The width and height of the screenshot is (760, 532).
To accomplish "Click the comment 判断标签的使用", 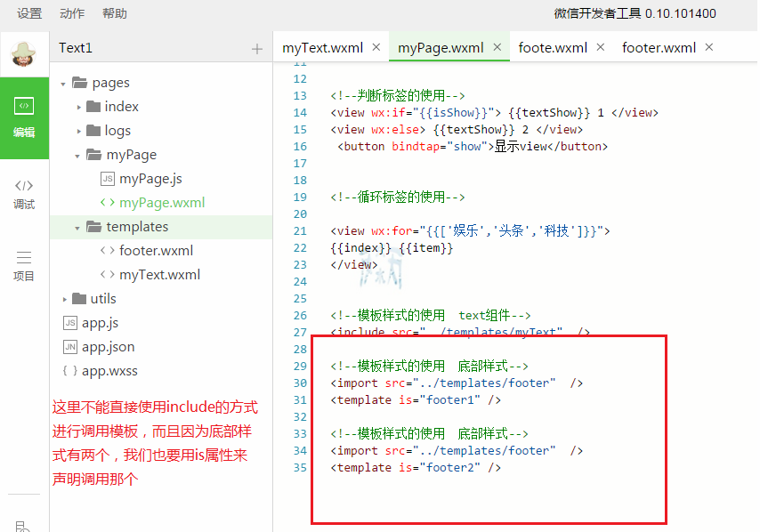I will (x=398, y=96).
